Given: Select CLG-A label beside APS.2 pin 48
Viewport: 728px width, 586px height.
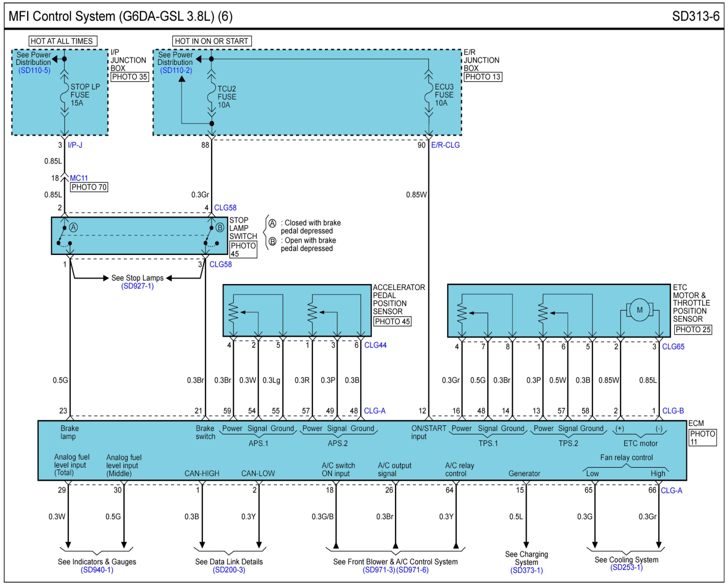Looking at the screenshot, I should (375, 411).
